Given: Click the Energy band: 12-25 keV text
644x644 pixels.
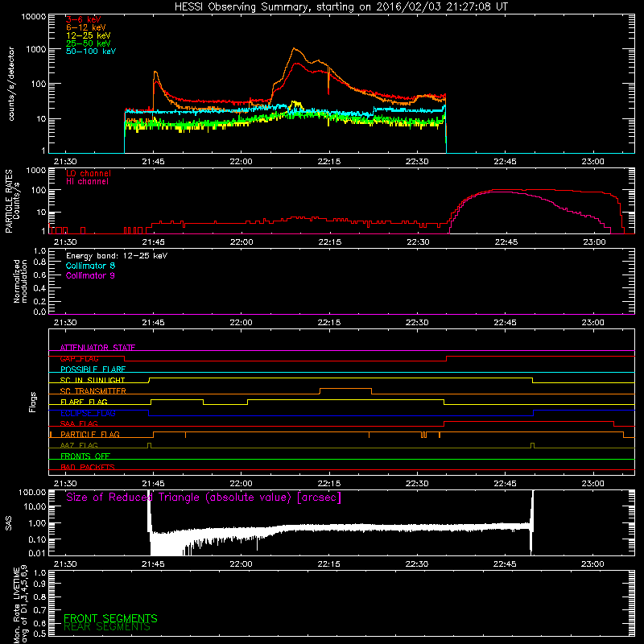Looking at the screenshot, I should pos(117,256).
